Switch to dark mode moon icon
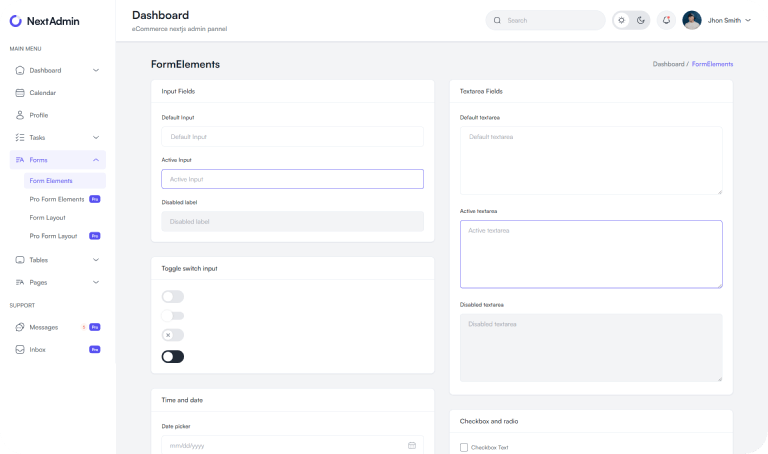 tap(641, 20)
